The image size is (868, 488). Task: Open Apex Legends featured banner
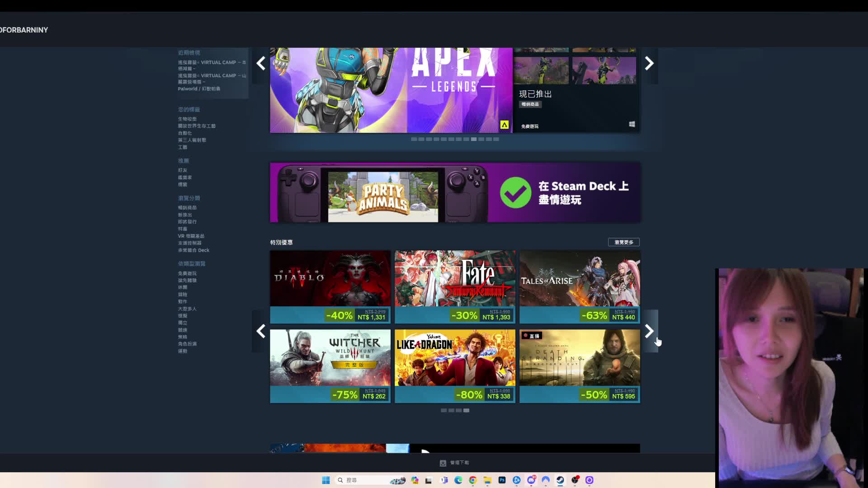coord(391,90)
